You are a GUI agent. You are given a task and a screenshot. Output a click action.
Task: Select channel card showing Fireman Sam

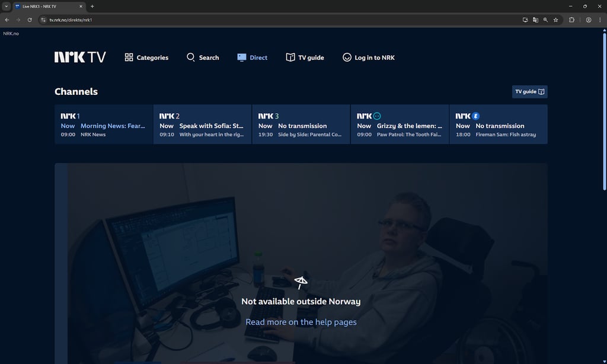click(499, 124)
